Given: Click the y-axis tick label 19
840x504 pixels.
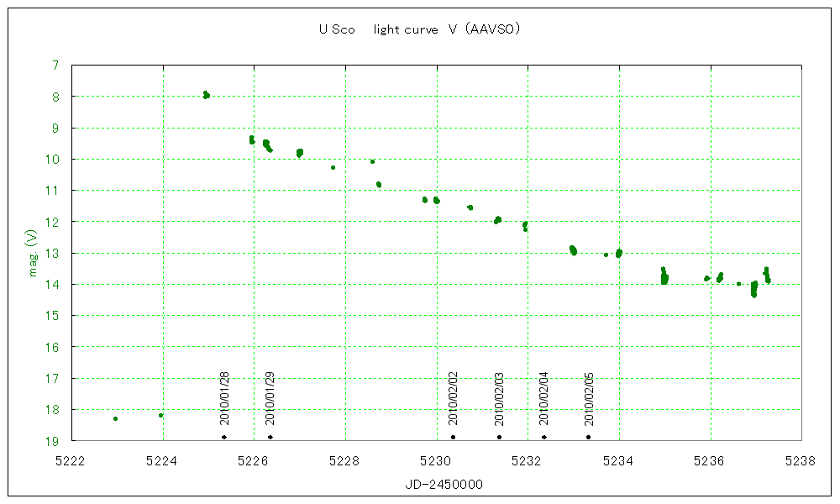Looking at the screenshot, I should pos(53,440).
